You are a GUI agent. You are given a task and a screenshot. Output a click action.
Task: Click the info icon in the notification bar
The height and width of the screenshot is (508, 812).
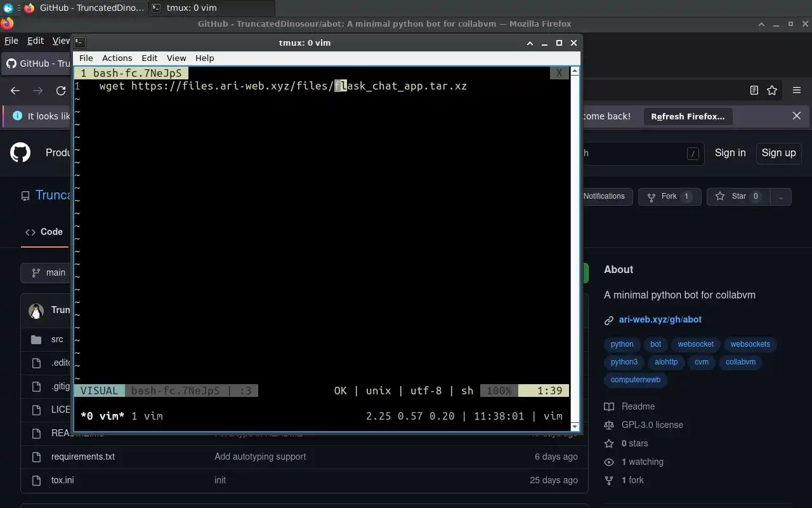point(17,116)
